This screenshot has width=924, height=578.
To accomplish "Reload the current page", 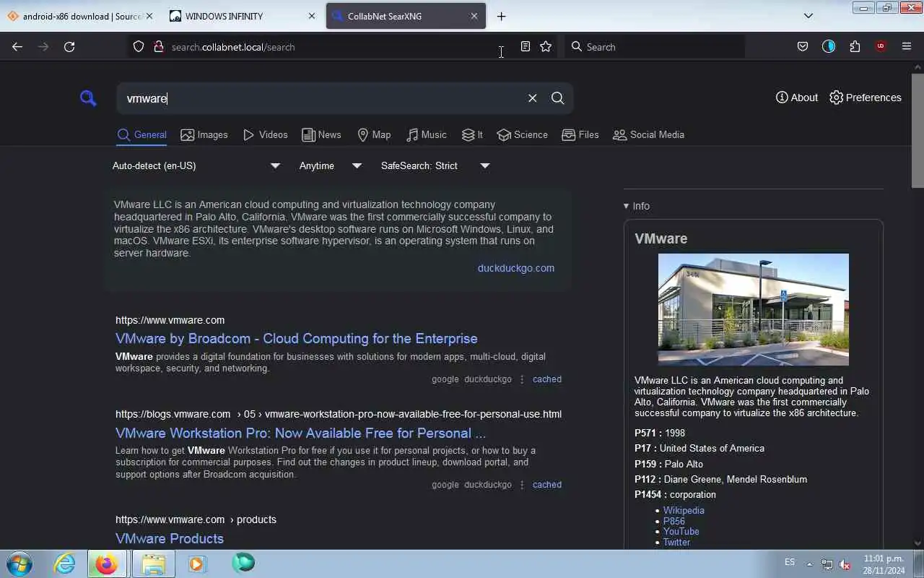I will pos(69,46).
